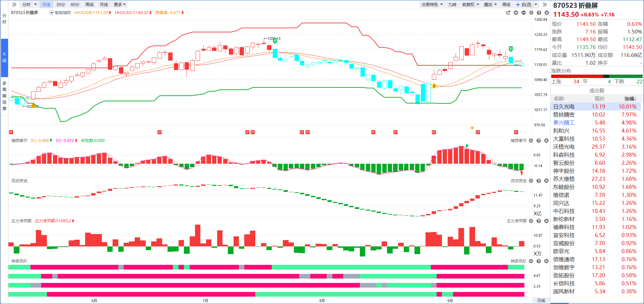Expand the left panel double-chevron icon
The image size is (644, 304).
(x=14, y=4)
